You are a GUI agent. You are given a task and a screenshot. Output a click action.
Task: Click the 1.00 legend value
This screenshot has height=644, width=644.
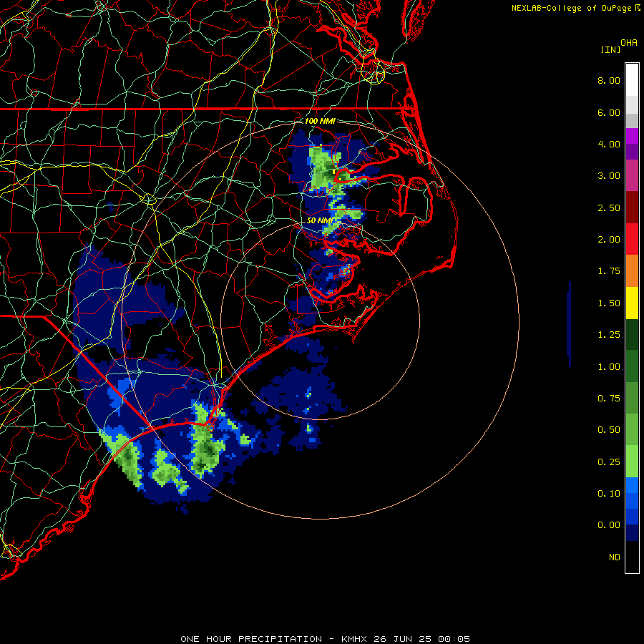(609, 367)
